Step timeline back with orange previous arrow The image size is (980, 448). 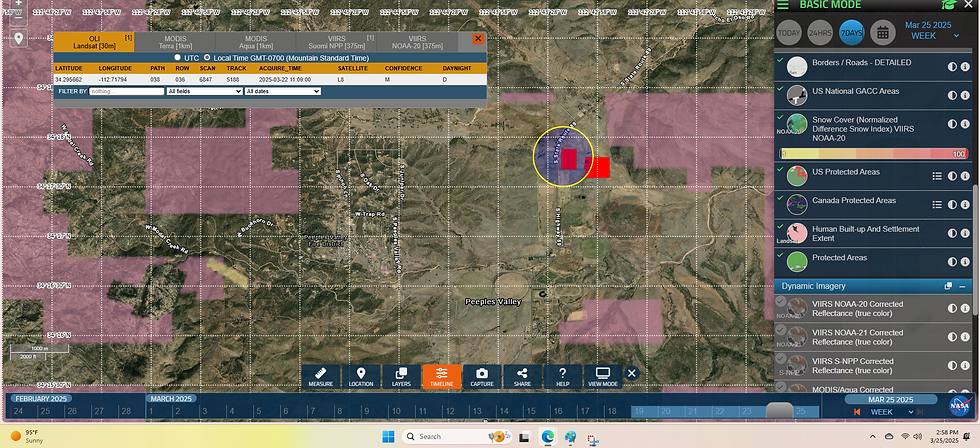coord(857,412)
